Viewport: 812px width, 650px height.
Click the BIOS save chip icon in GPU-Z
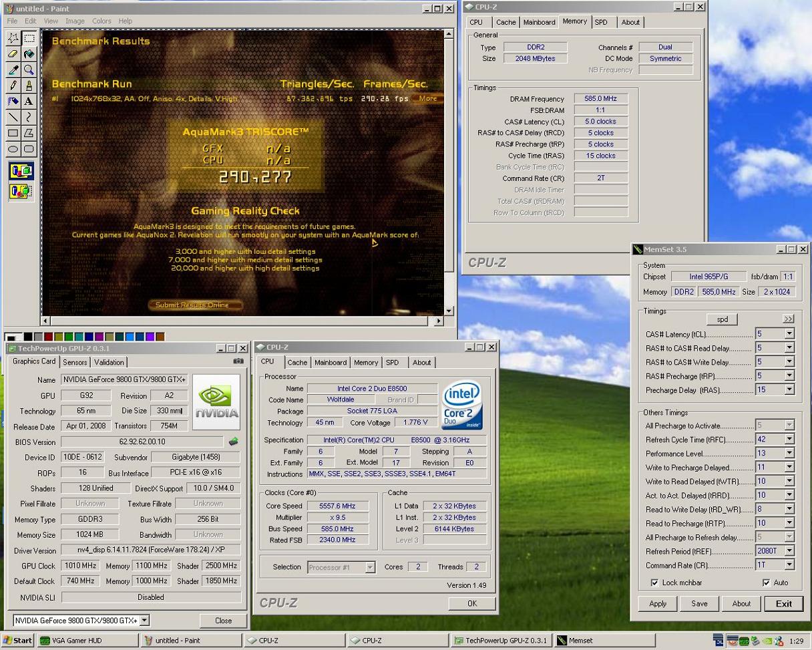(x=233, y=442)
